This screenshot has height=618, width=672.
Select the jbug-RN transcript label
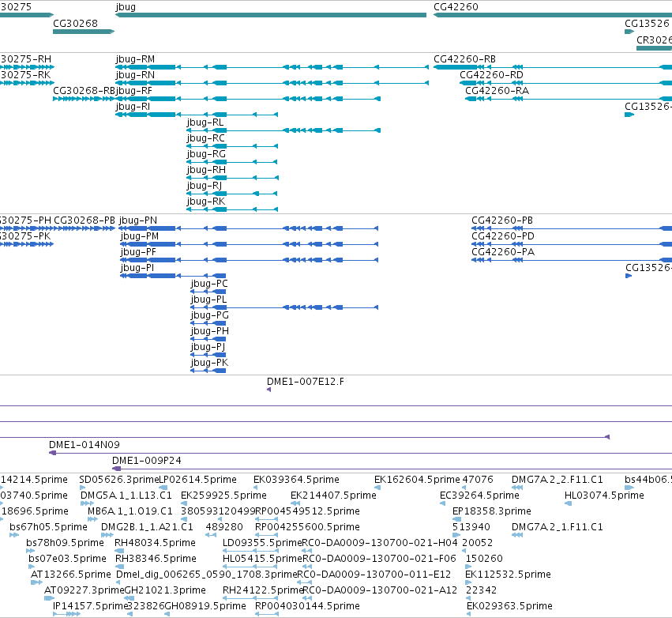(136, 75)
